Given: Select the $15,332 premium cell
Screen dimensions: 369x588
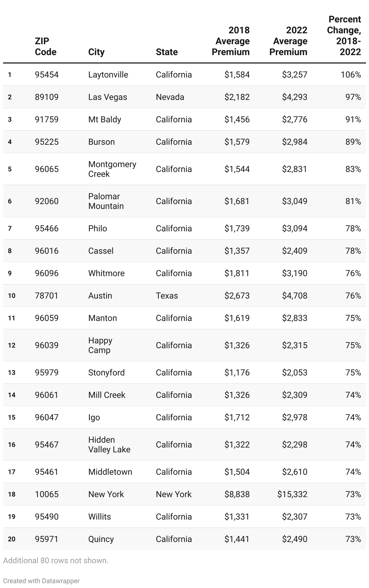Looking at the screenshot, I should pyautogui.click(x=292, y=494).
